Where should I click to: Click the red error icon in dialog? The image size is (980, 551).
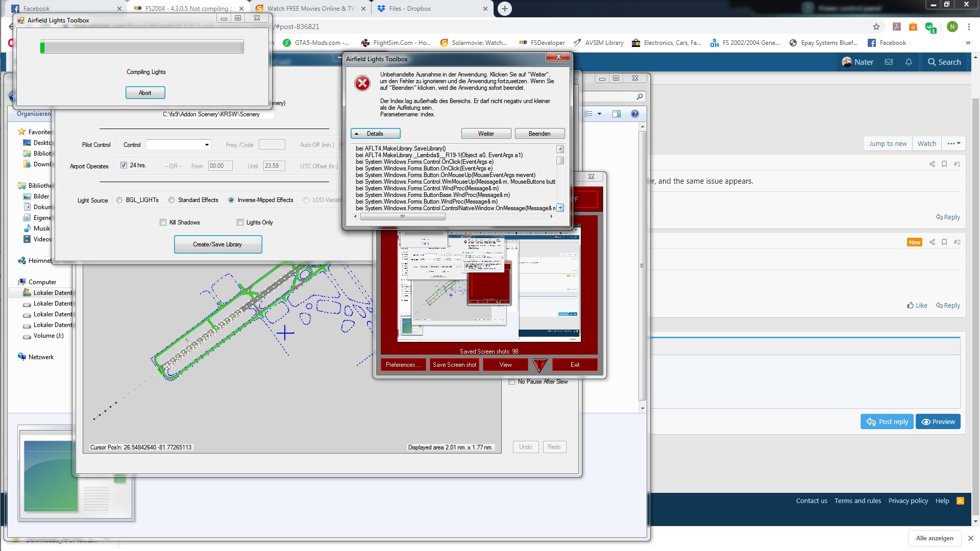tap(362, 83)
